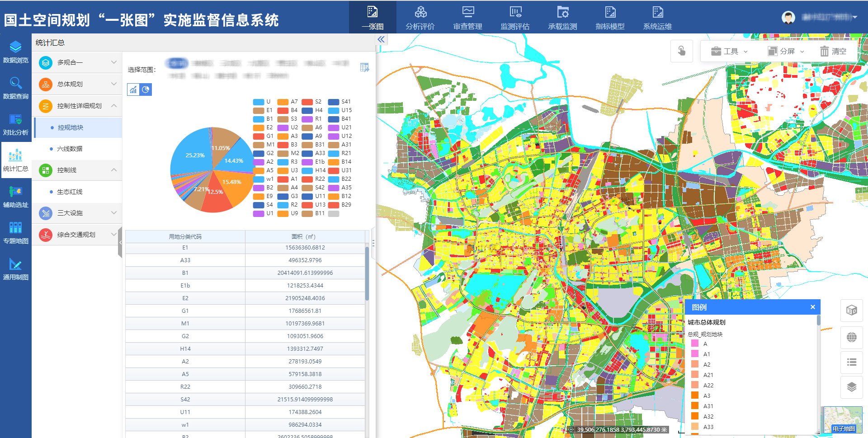Switch to the 承载监测 tab

click(562, 17)
